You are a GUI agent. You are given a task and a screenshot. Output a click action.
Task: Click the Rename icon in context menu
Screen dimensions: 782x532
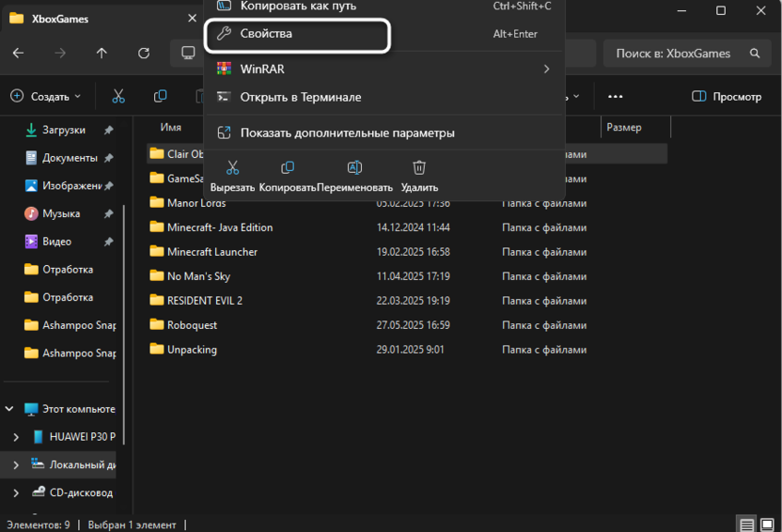pos(354,168)
